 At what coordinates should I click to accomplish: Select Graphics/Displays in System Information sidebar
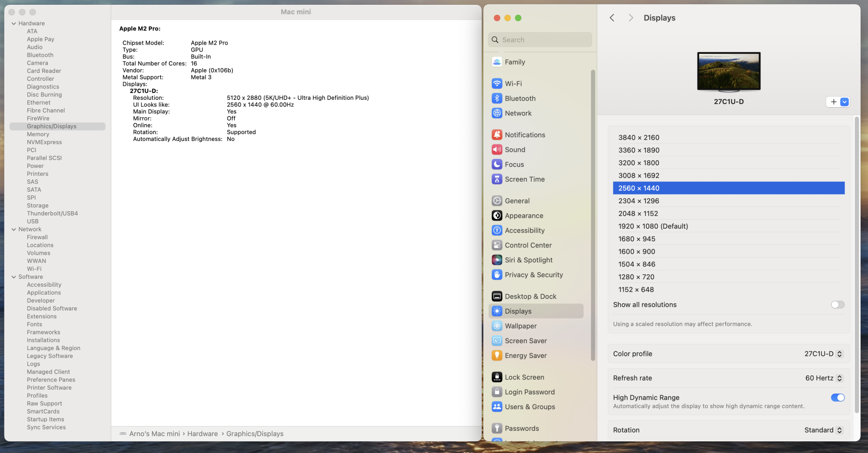pos(57,126)
